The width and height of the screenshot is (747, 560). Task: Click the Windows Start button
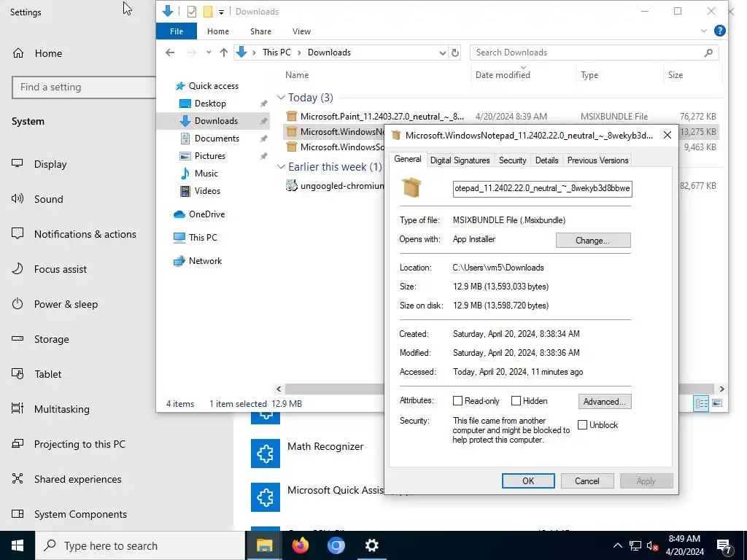click(x=18, y=545)
